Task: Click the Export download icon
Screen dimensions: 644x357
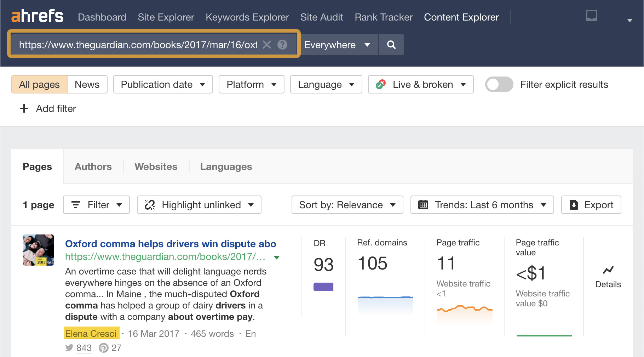Action: point(573,205)
